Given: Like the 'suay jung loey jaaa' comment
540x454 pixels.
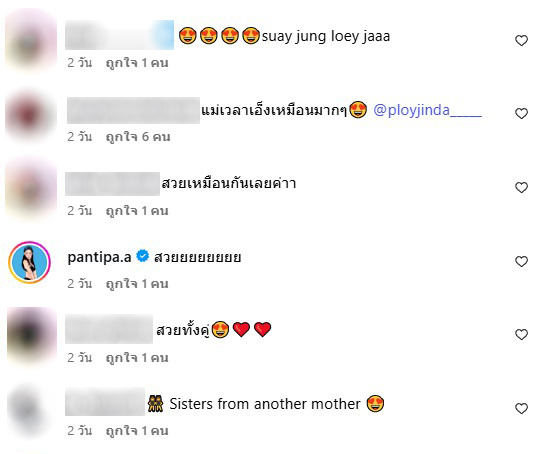Looking at the screenshot, I should coord(521,41).
